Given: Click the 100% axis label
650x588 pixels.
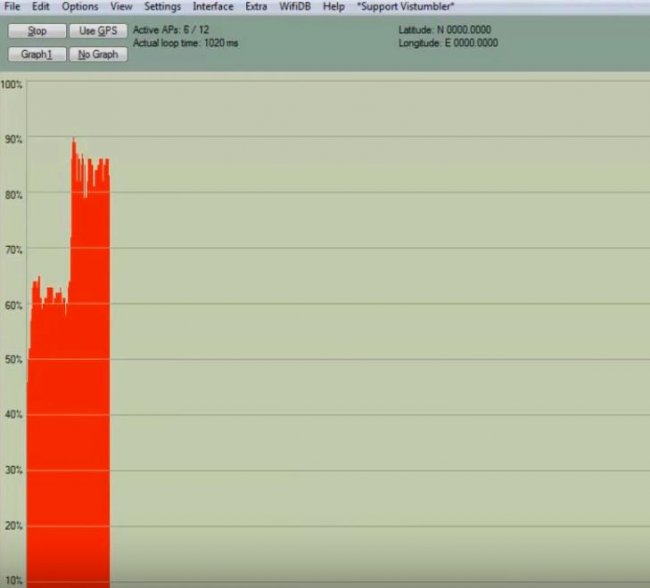Looking at the screenshot, I should pos(11,85).
